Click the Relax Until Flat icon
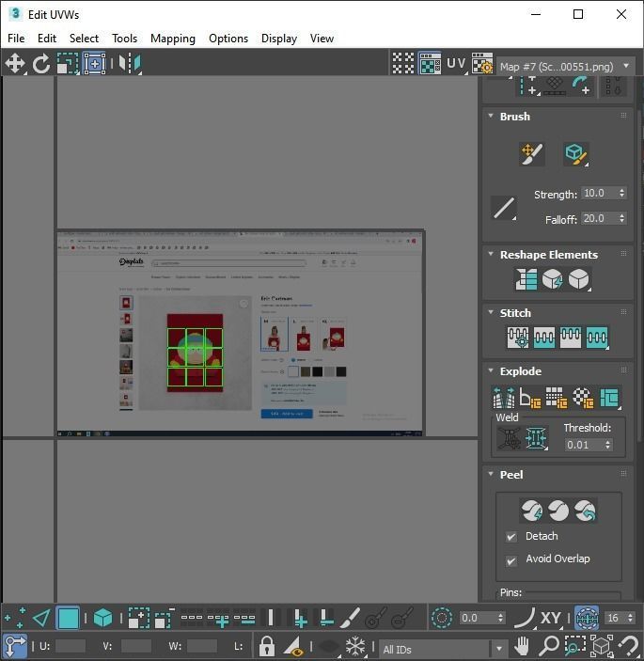This screenshot has width=644, height=661. [552, 279]
